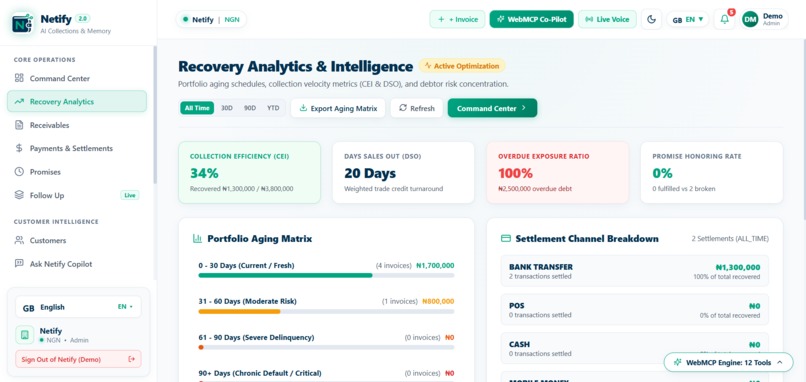Export Aging Matrix
The image size is (806, 382).
(x=338, y=108)
